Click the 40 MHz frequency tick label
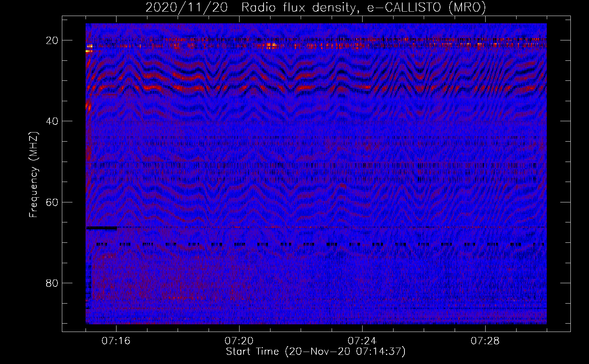 click(x=52, y=121)
